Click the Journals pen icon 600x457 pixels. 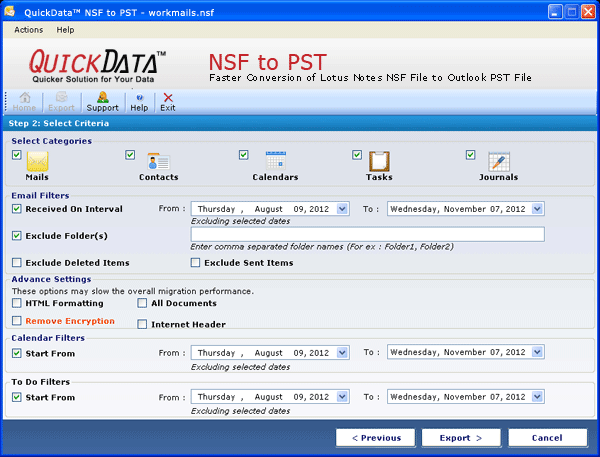coord(499,162)
